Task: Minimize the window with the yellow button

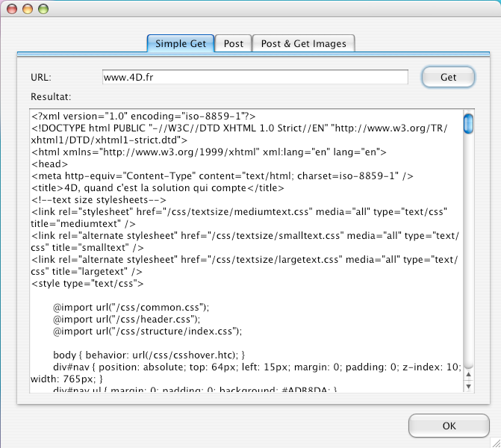Action: (28, 10)
